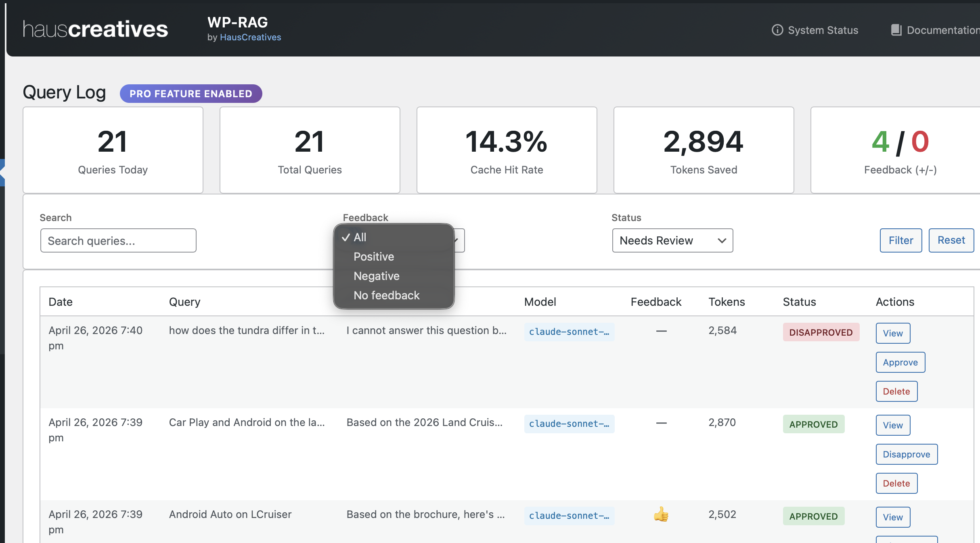
Task: Click the WP-RAG title in header
Action: [x=238, y=22]
